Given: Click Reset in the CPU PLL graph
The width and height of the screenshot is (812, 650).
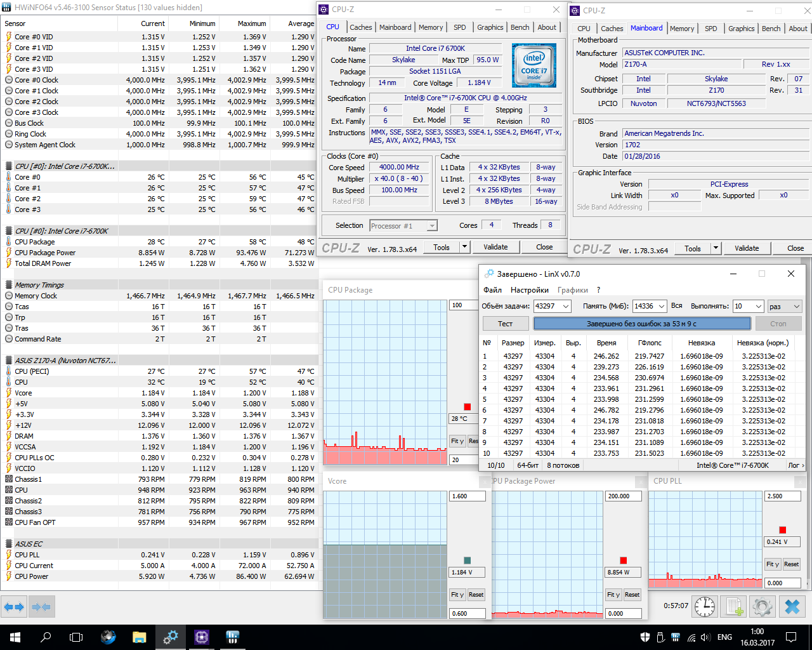Looking at the screenshot, I should point(791,564).
